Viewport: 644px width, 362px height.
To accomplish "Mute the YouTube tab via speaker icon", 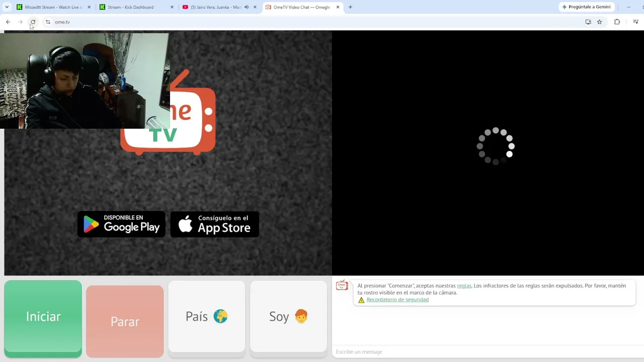I will 247,7.
